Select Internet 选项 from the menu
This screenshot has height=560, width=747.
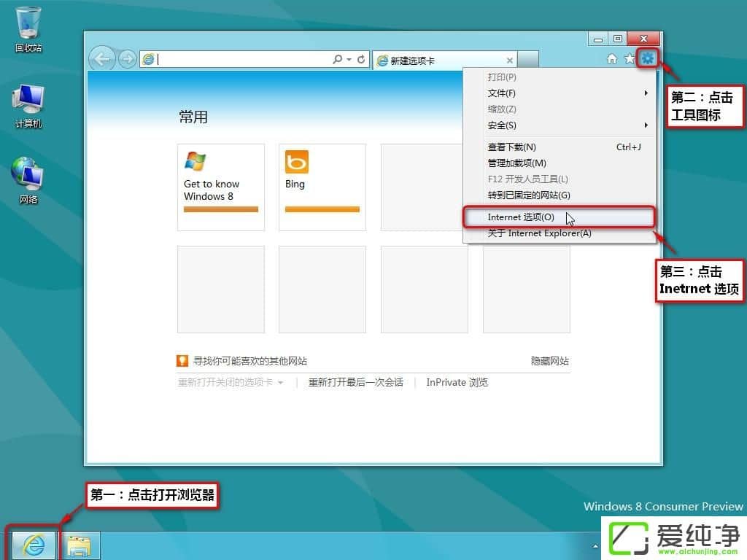(519, 217)
